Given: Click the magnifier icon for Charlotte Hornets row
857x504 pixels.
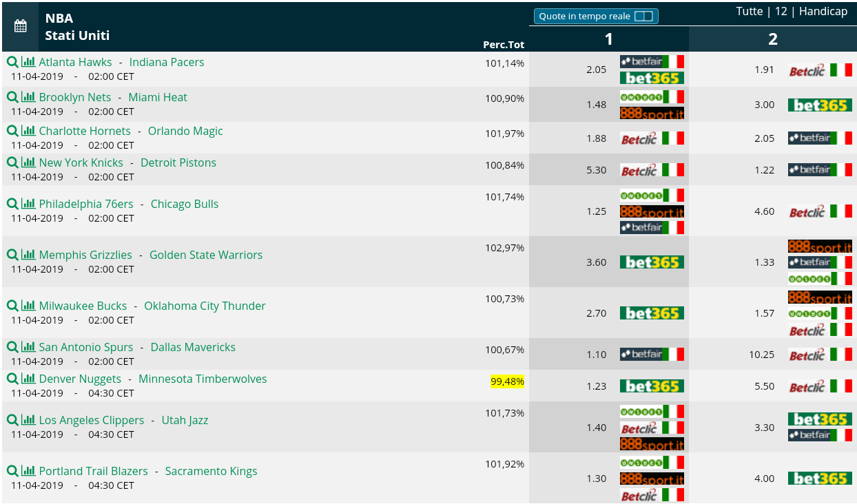Looking at the screenshot, I should (12, 131).
